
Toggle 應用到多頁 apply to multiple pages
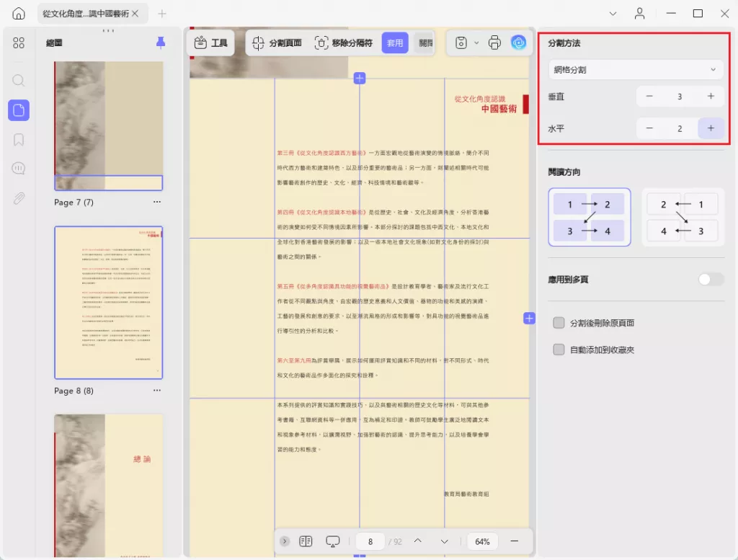pyautogui.click(x=711, y=280)
